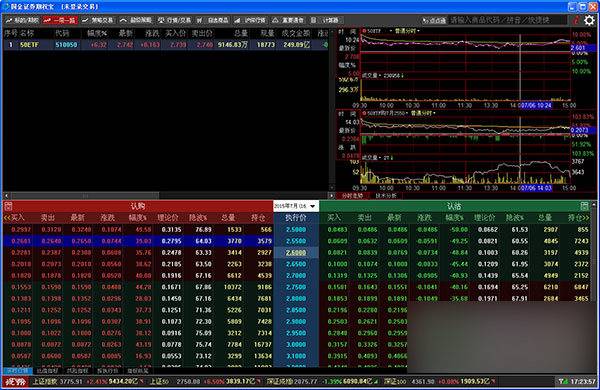Screen dimensions: 600x390
Task: Focus the product code search input field
Action: 507,20
